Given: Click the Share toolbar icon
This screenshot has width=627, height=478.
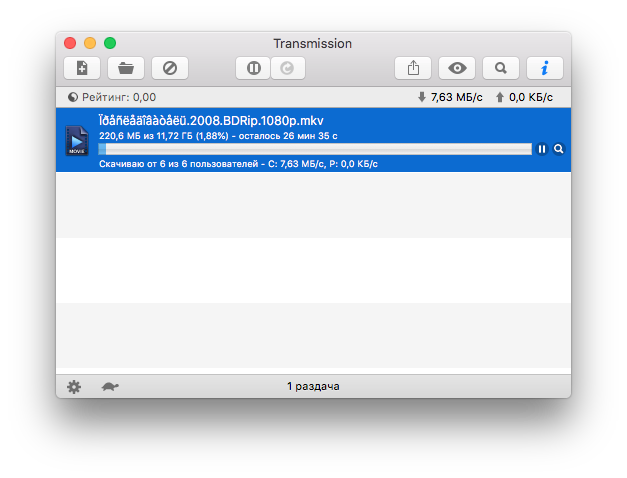Looking at the screenshot, I should click(413, 68).
